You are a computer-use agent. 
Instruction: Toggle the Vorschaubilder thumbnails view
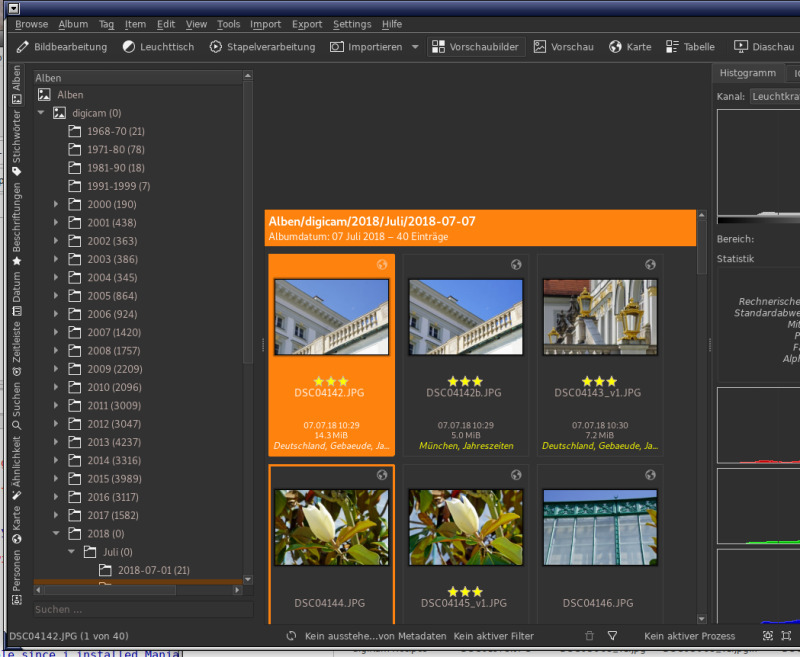[476, 47]
